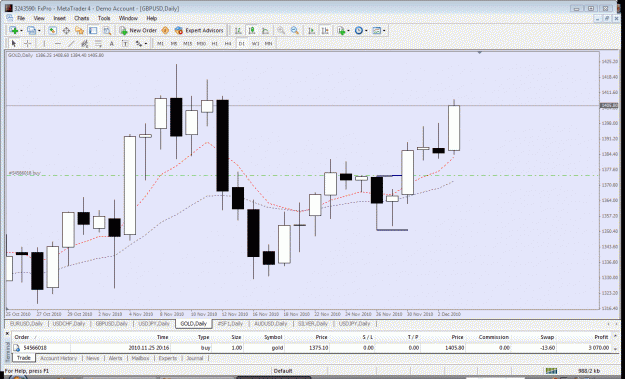
Task: Select the Horizontal Line tool
Action: pyautogui.click(x=58, y=43)
